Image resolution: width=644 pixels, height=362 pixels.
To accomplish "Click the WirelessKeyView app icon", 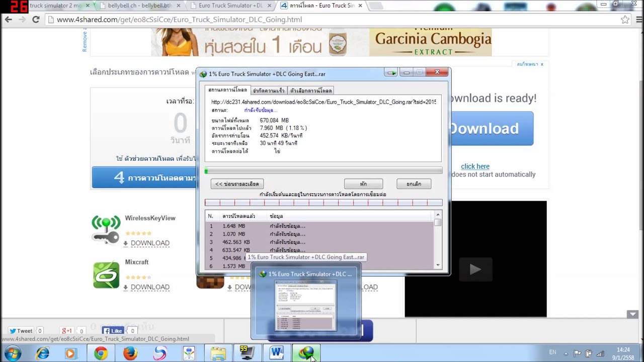I will pyautogui.click(x=106, y=230).
